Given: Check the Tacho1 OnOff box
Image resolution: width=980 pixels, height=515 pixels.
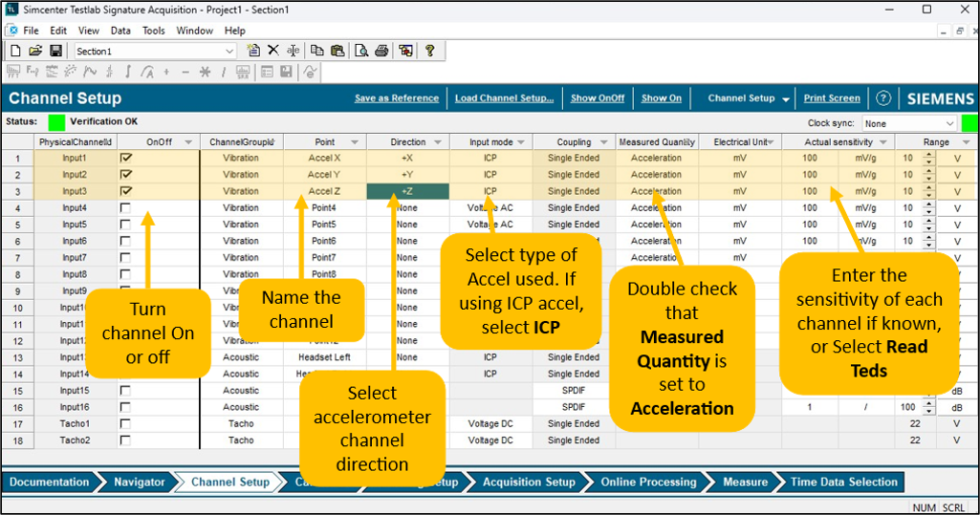Looking at the screenshot, I should pos(125,424).
